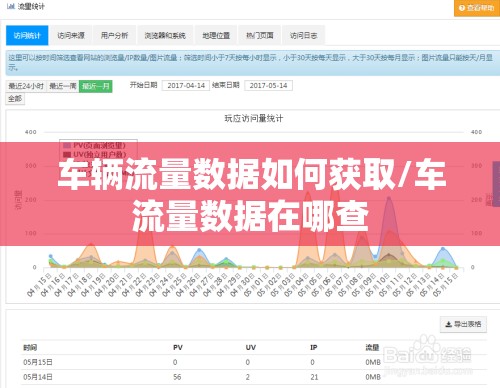500x388 pixels.
Task: Click the end date field 2017-05-14
Action: 268,86
